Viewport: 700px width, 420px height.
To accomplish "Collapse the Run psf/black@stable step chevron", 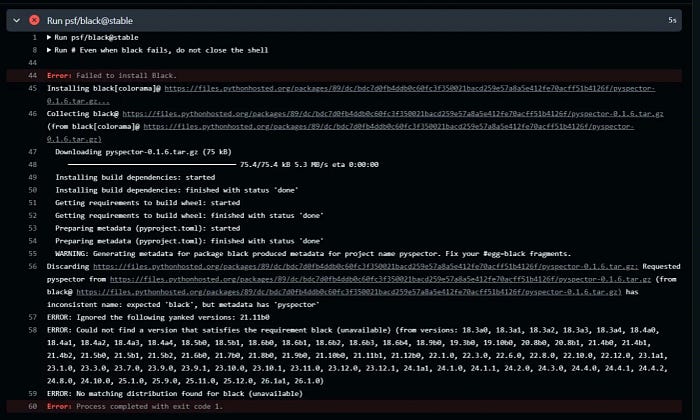I will point(17,21).
